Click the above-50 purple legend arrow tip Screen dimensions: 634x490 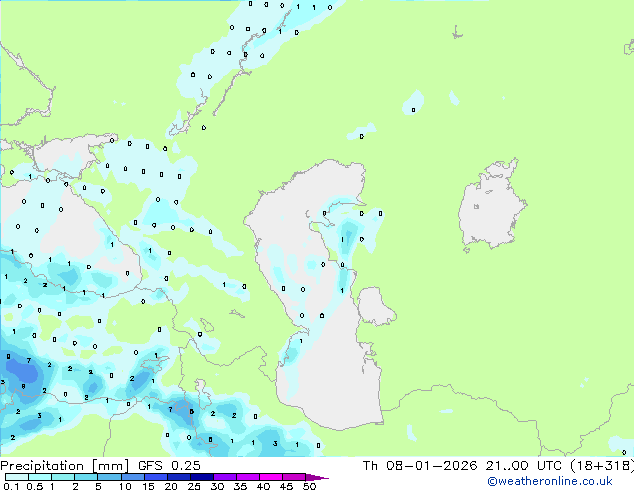317,477
